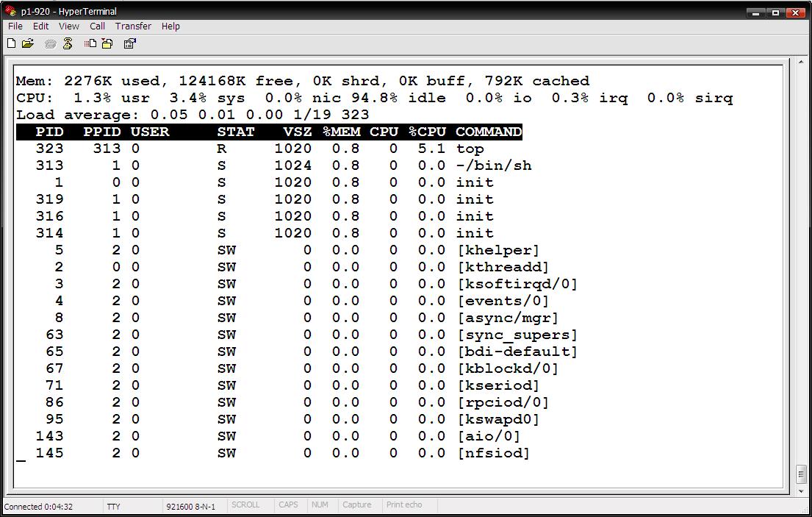Click the Receive file toolbar icon
The image size is (812, 517).
click(107, 43)
